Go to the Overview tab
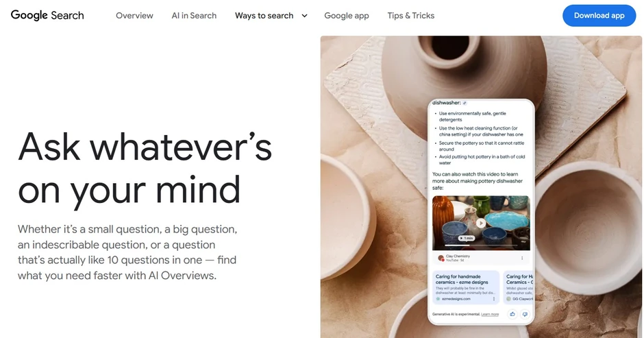The height and width of the screenshot is (338, 644). pyautogui.click(x=134, y=16)
